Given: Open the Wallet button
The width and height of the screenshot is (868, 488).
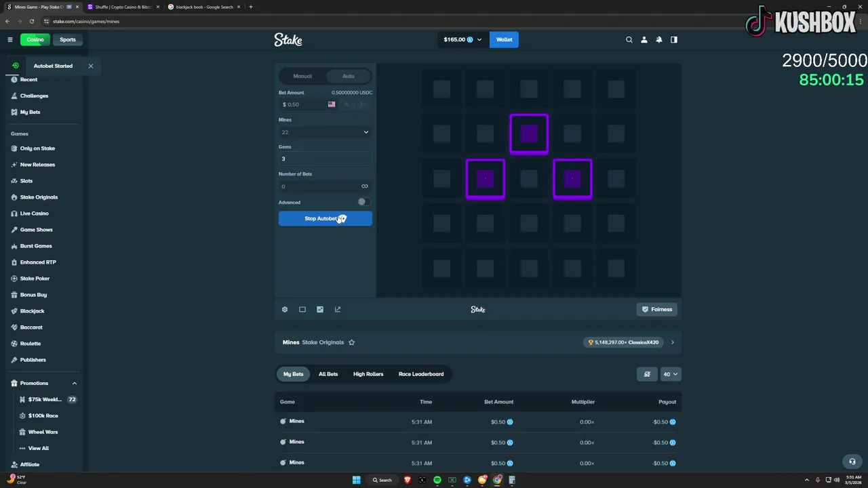Looking at the screenshot, I should click(504, 39).
